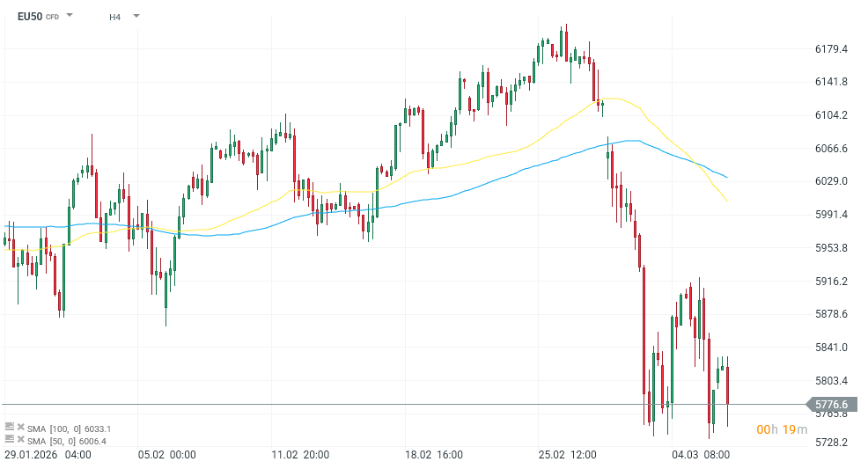The width and height of the screenshot is (868, 469).
Task: Click the 29.01.2026 04:00 time label
Action: tap(48, 455)
